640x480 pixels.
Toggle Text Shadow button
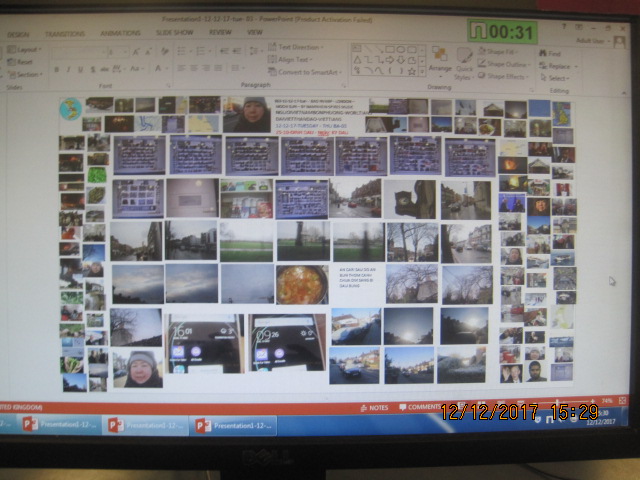pos(93,69)
